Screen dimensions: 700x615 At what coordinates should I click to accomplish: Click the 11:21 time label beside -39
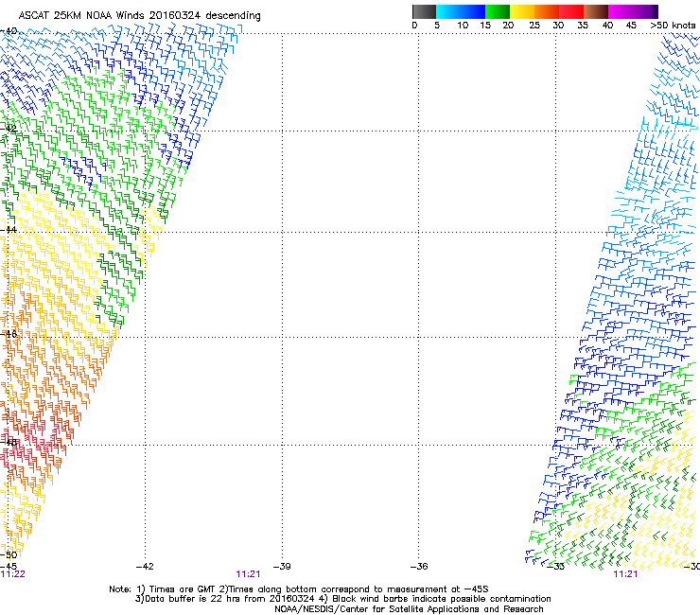248,574
